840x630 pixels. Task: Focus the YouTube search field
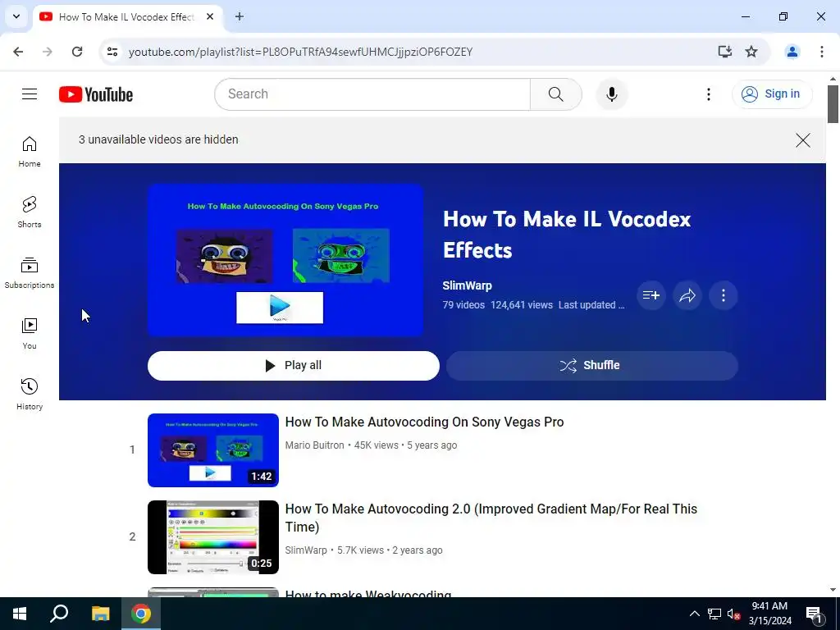[x=372, y=94]
